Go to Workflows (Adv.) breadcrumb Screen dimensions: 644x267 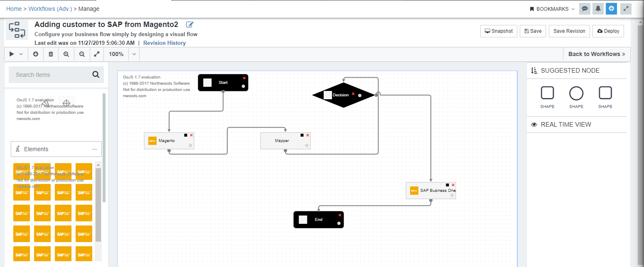(50, 9)
